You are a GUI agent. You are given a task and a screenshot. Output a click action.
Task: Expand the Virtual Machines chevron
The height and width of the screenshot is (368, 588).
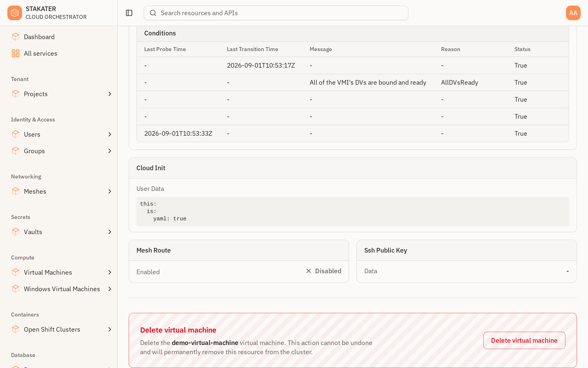pyautogui.click(x=110, y=272)
